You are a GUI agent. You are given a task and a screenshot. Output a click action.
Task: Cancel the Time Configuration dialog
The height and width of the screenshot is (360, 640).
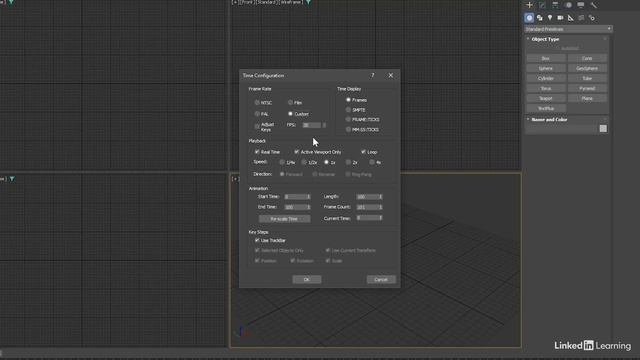click(x=381, y=280)
